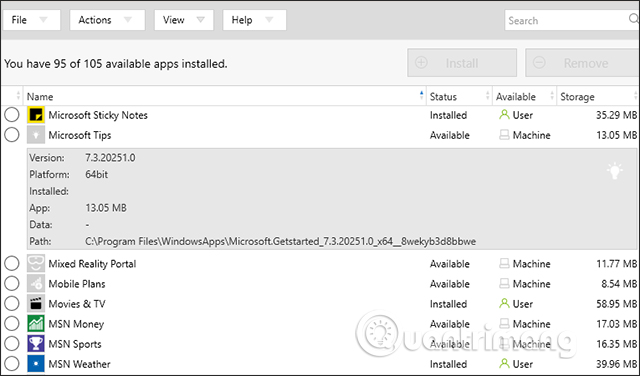Click the 11.77 MB storage value
Viewport: 640px width, 376px height.
click(617, 264)
